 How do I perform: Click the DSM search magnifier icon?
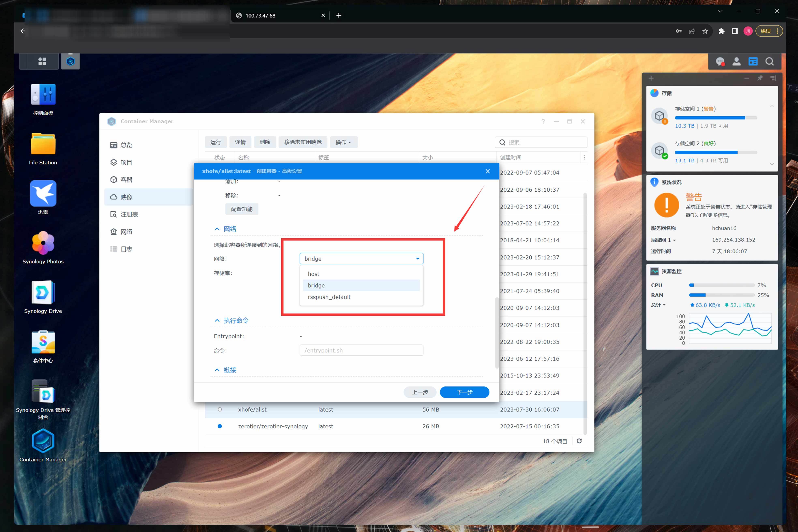[769, 61]
